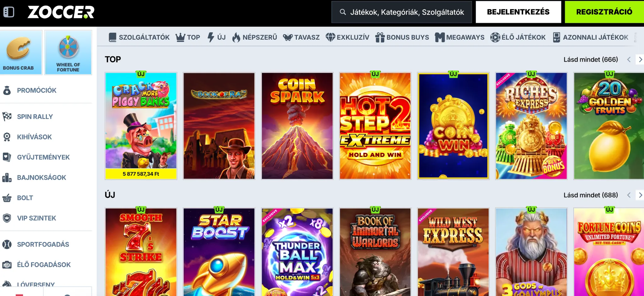Open 3 Gods of Olympus game
The width and height of the screenshot is (644, 296).
[x=531, y=252]
